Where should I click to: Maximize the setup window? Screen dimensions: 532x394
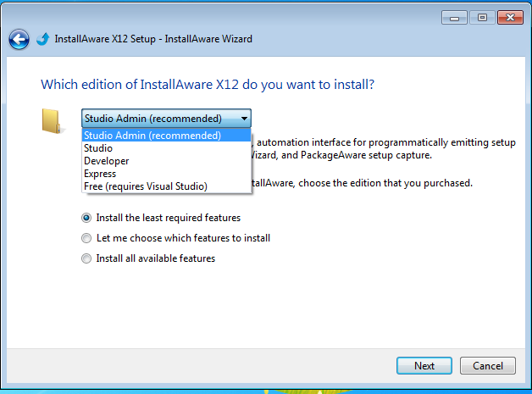point(482,18)
